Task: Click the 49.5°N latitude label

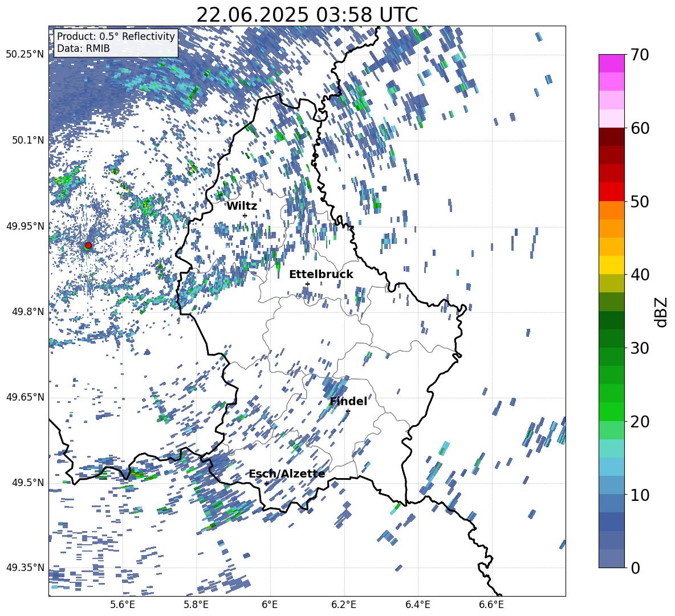Action: coord(28,483)
